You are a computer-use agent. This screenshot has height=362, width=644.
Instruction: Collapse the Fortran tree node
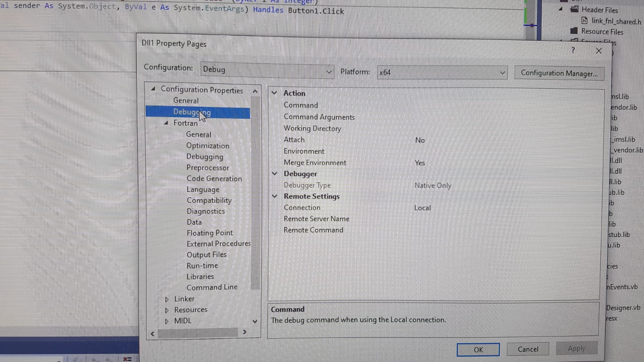click(166, 123)
